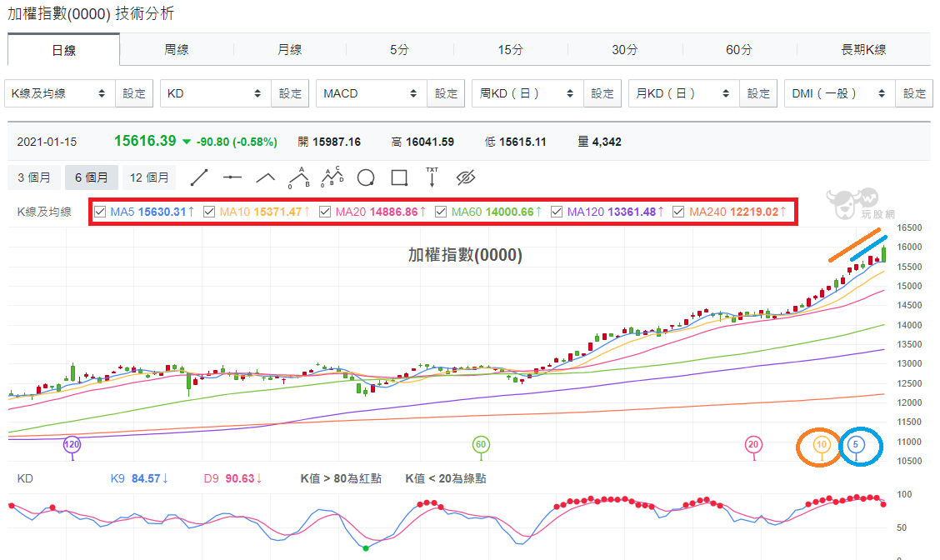Click the MA120 marker on the chart axis

[72, 444]
